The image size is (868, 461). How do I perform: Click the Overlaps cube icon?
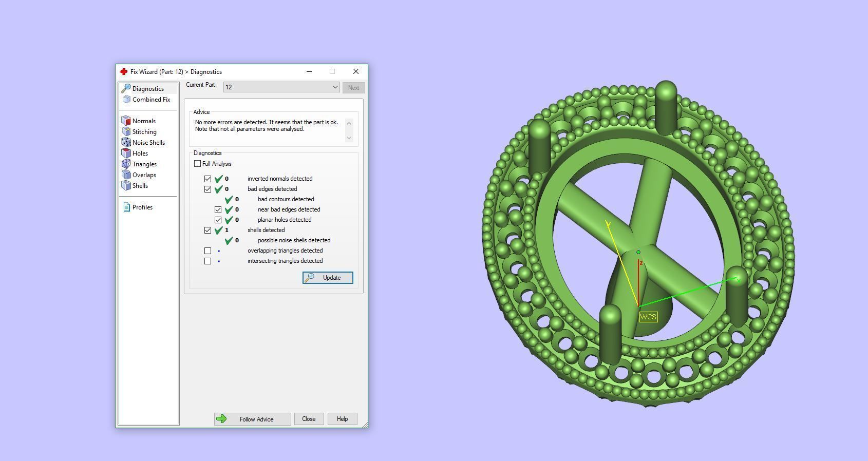(x=126, y=175)
